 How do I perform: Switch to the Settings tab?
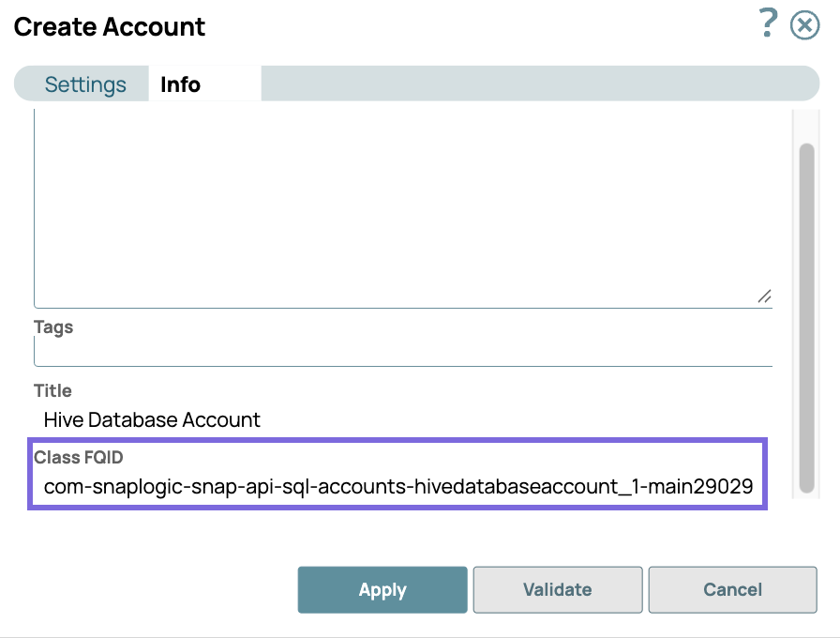(84, 84)
